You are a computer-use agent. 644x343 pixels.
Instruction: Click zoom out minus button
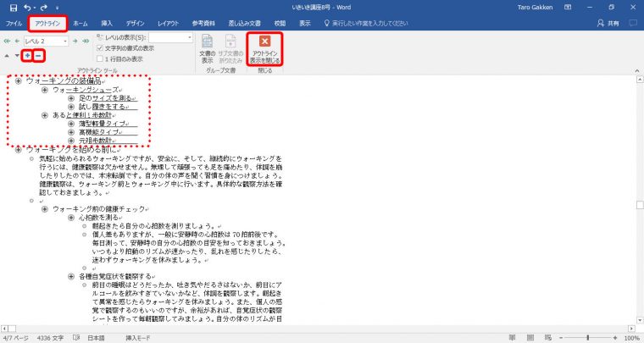[562, 338]
